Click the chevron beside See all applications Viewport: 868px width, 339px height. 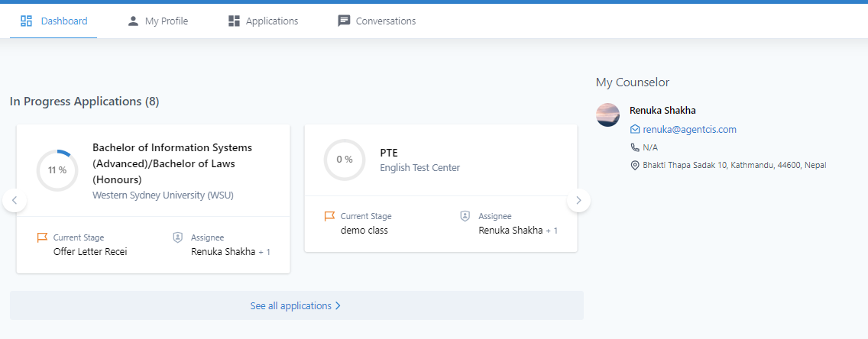(338, 306)
